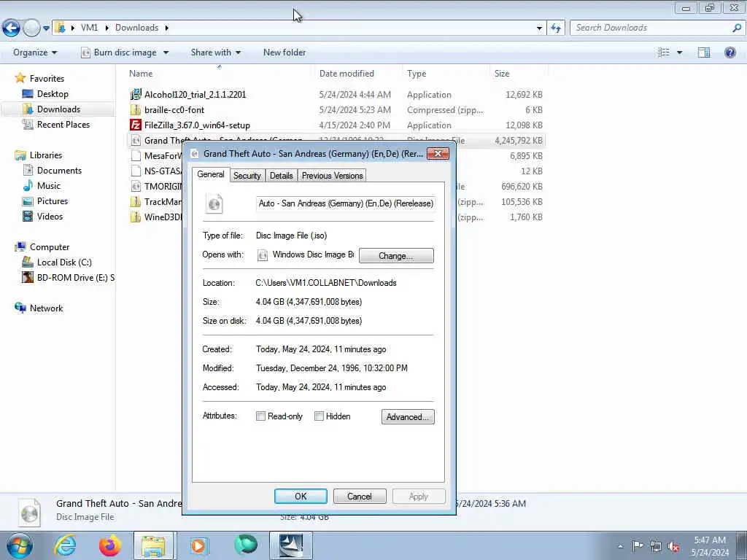Click OK in Properties dialog
The width and height of the screenshot is (747, 560).
click(301, 496)
